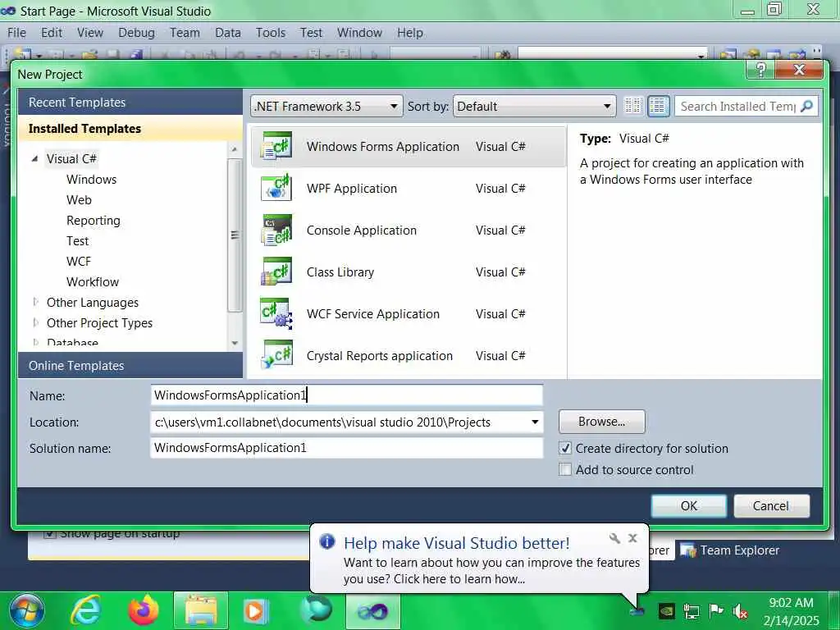Select Crystal Reports application template icon
The image size is (840, 630).
coord(276,355)
